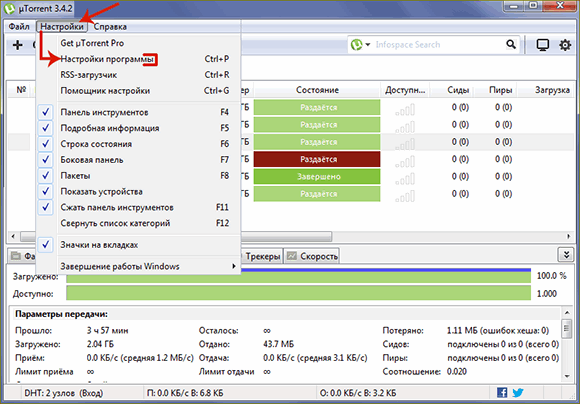Choose Помощник настройки menu item

coord(138,91)
